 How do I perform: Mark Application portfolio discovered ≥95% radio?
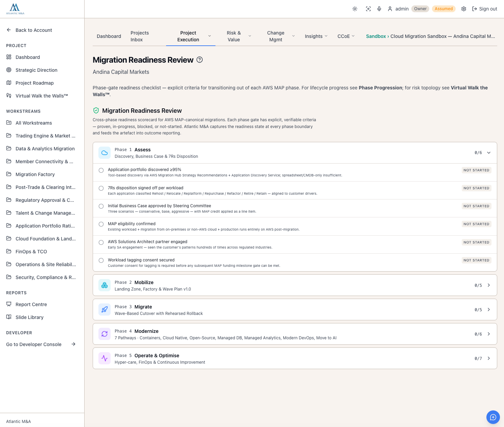[101, 170]
